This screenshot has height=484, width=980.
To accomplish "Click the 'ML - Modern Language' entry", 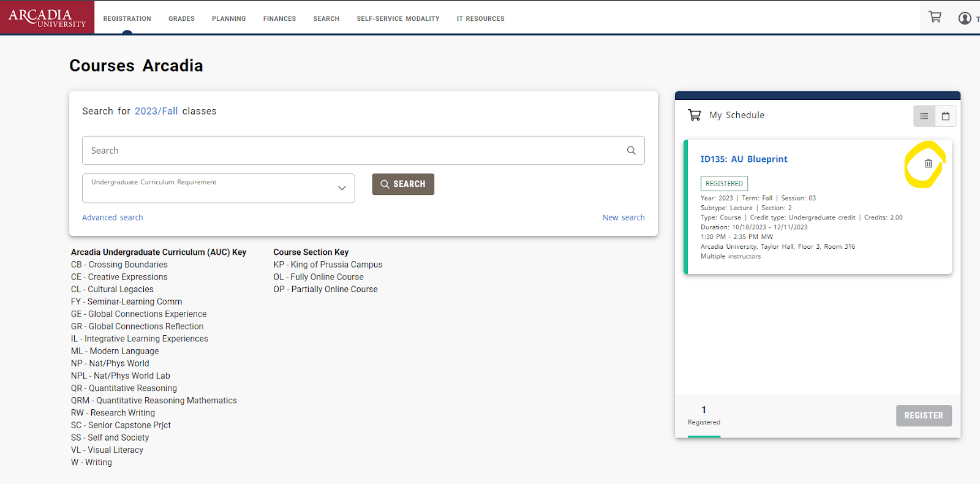I will click(x=115, y=351).
